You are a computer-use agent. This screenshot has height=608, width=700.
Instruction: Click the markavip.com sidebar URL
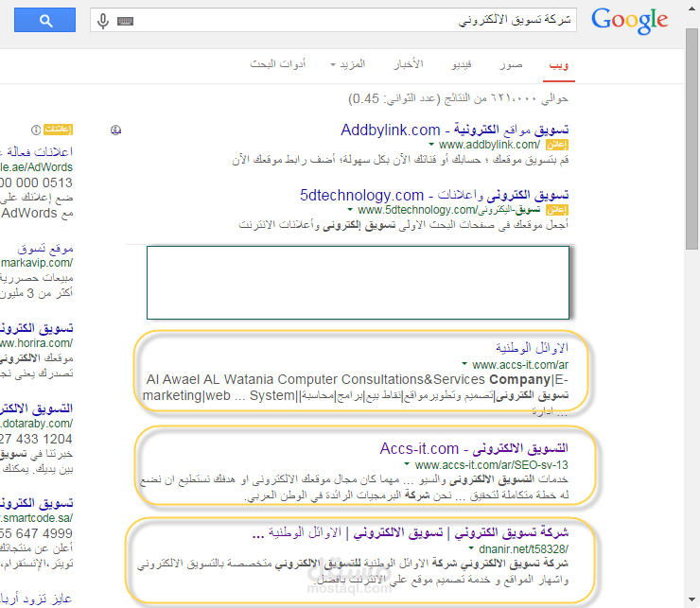tap(37, 263)
